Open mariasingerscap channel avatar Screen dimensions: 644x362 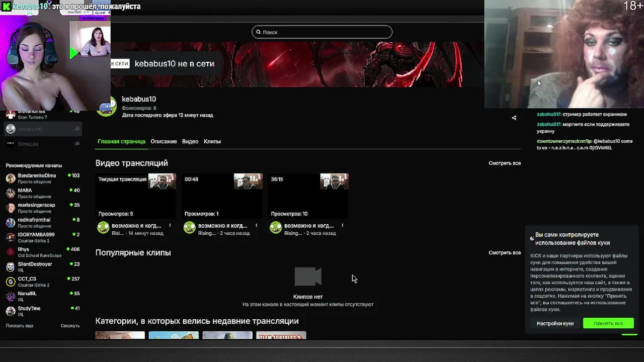point(11,208)
